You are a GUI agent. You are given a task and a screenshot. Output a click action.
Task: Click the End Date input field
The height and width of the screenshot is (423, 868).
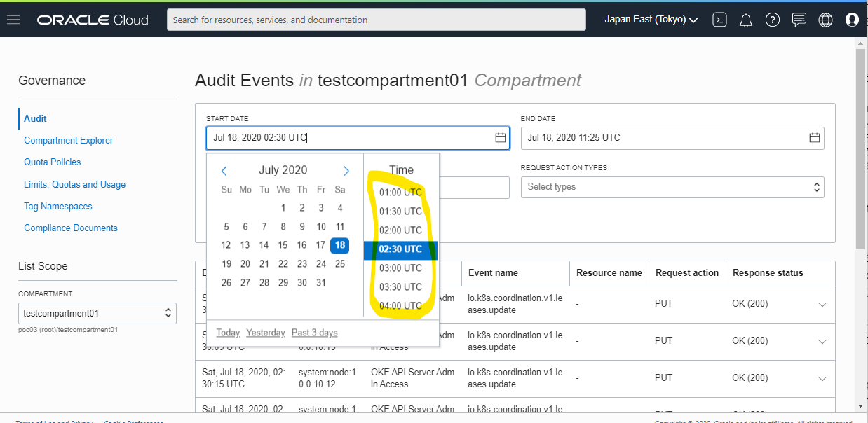click(672, 138)
